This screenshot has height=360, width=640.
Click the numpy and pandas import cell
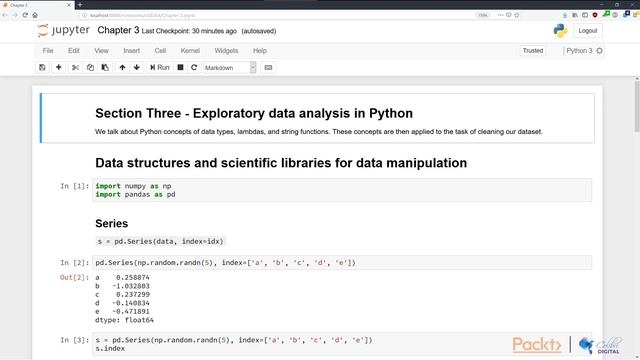click(x=342, y=190)
